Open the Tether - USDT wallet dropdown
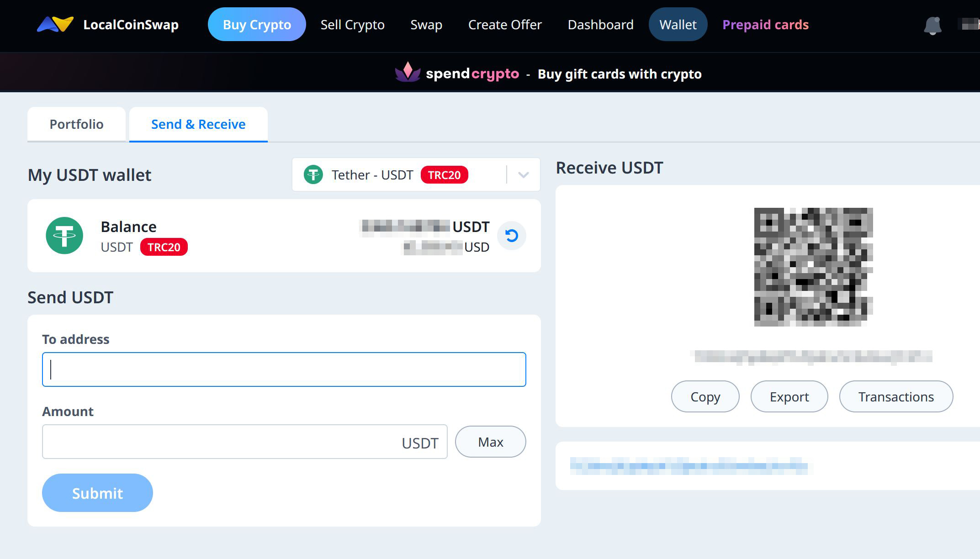Screen dimensions: 980x559 [416, 174]
